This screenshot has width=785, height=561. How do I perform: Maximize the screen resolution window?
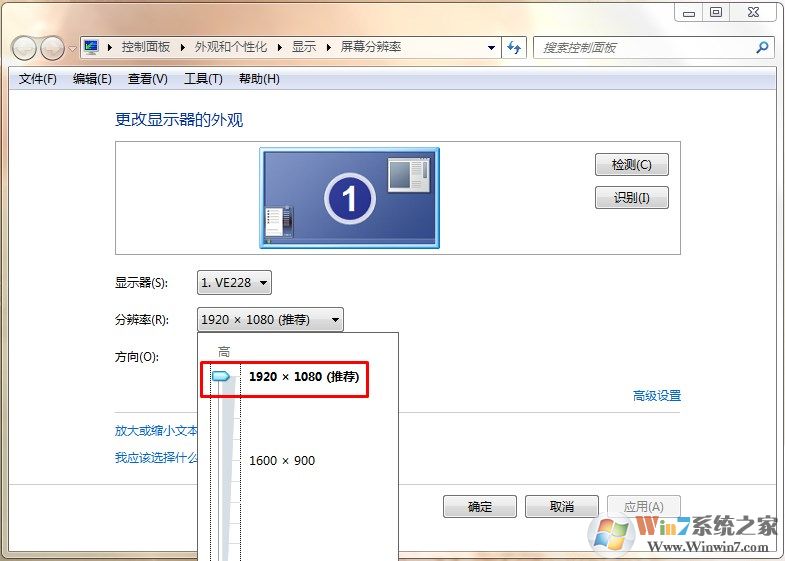point(716,13)
